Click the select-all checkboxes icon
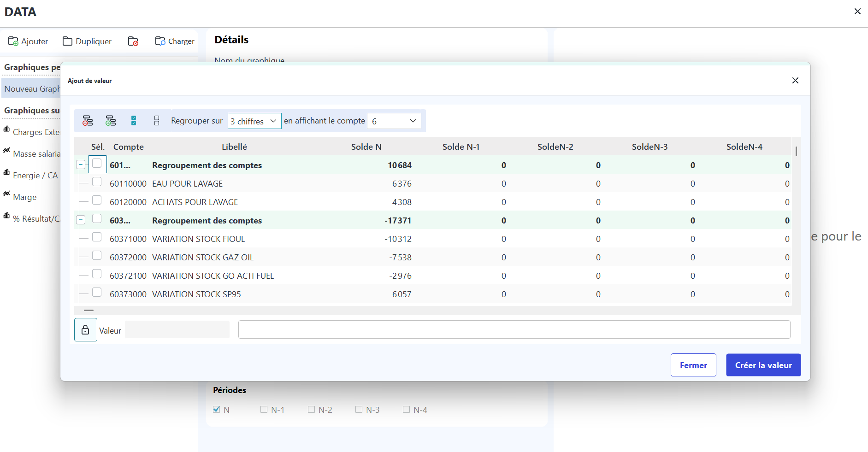The height and width of the screenshot is (452, 868). [134, 121]
